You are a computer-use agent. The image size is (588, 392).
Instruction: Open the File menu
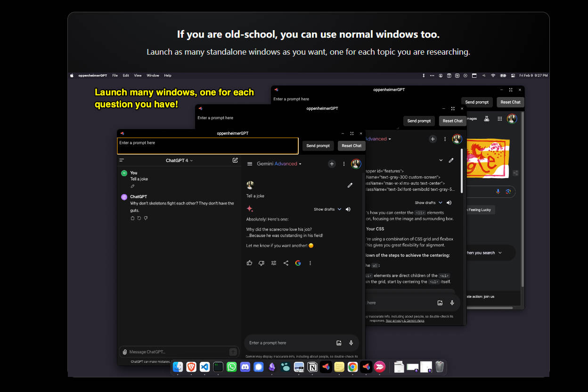[x=115, y=75]
